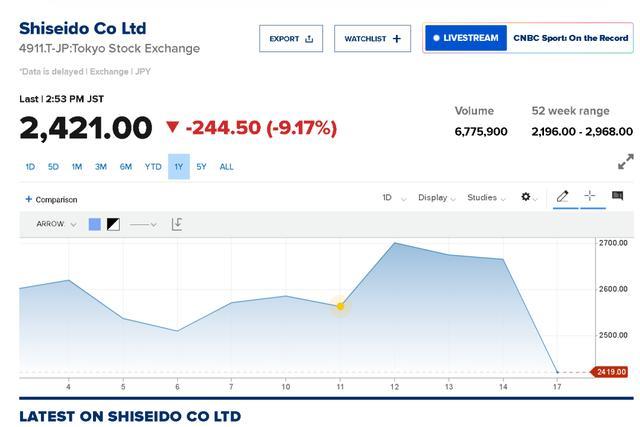Add a Comparison symbol
The image size is (640, 427).
[x=51, y=199]
